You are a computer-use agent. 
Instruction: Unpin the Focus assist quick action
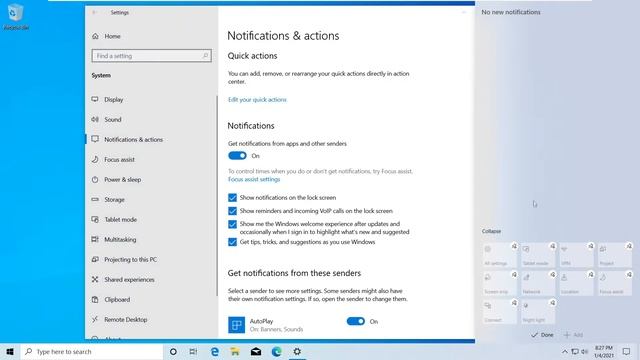click(629, 275)
